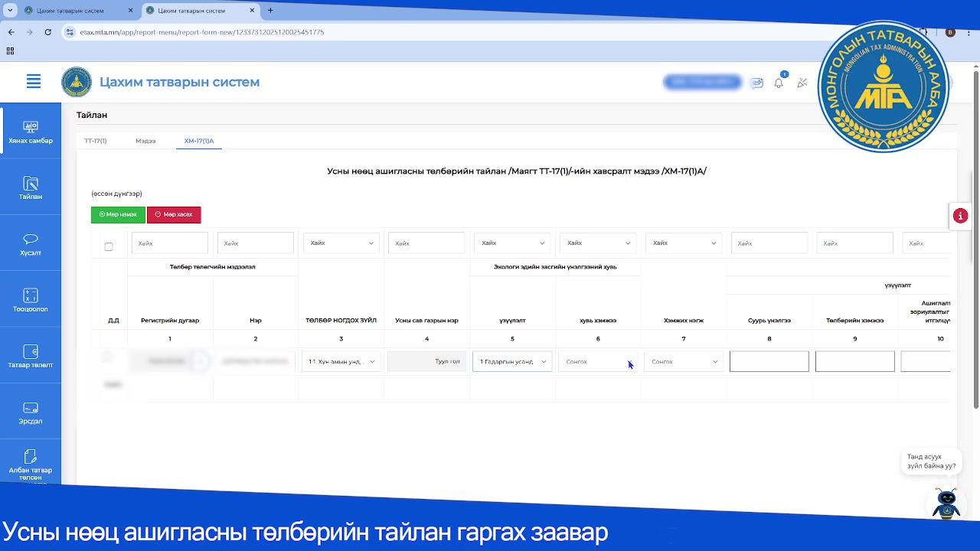Viewport: 980px width, 551px height.
Task: Open the Сонгох dropdown under Хэмжих нэгж
Action: [x=684, y=361]
